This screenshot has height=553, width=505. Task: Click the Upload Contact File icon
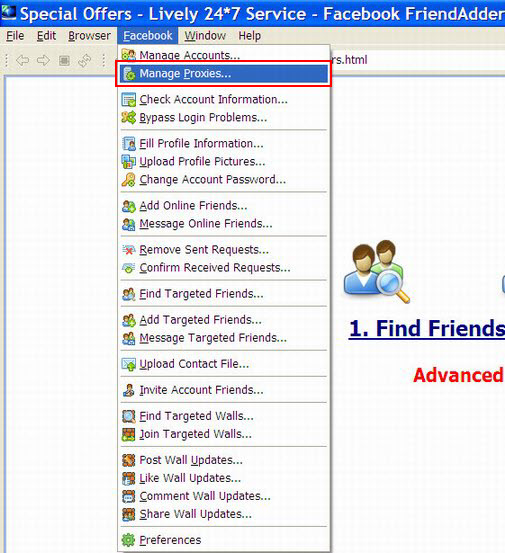(x=128, y=364)
